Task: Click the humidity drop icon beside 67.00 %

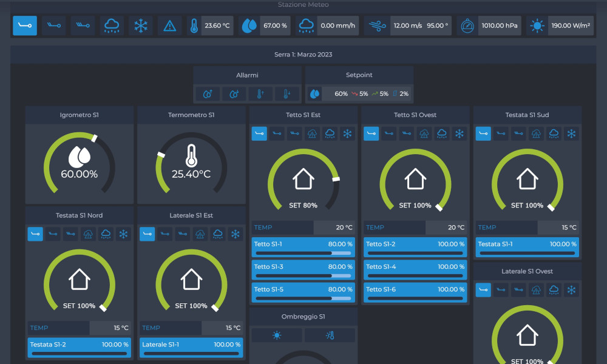Action: pos(249,25)
